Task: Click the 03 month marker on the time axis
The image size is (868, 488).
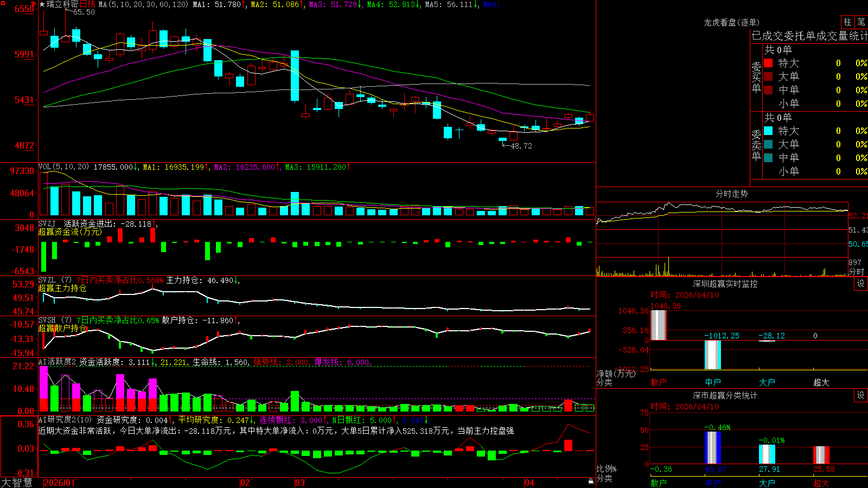Action: coord(300,483)
